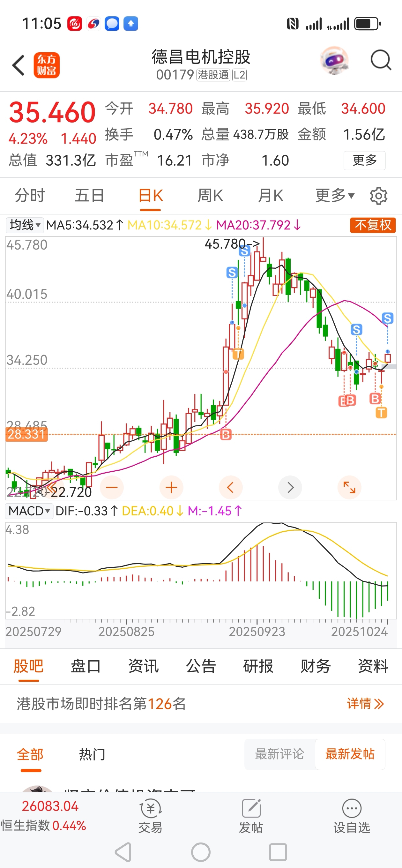Select the 股吧 tab
Screen dimensions: 402x868
click(29, 666)
